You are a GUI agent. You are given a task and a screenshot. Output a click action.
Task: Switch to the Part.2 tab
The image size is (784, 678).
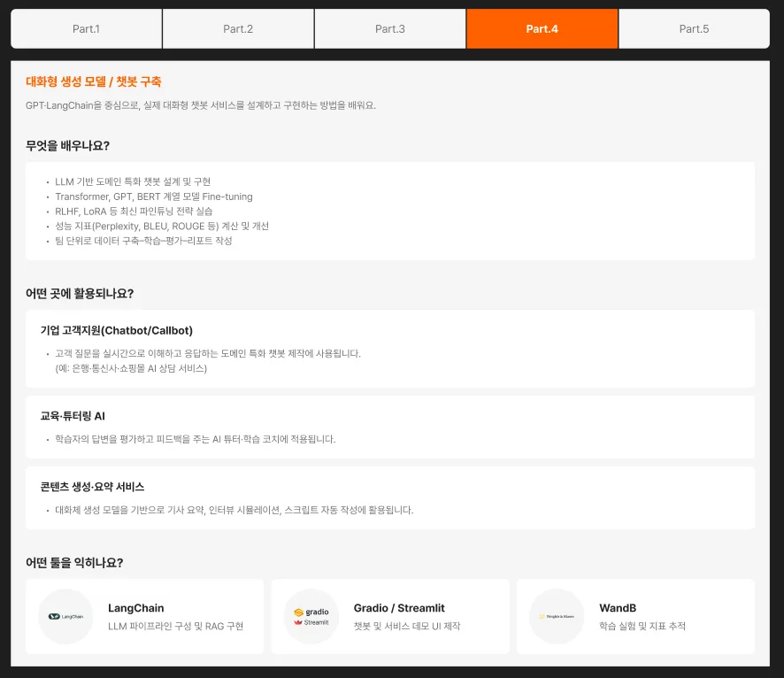237,28
